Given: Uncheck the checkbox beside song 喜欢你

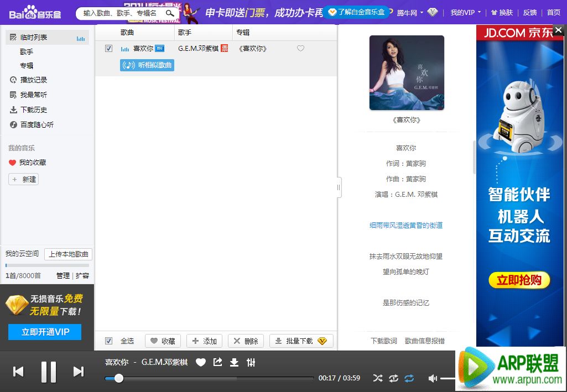Looking at the screenshot, I should pos(108,49).
